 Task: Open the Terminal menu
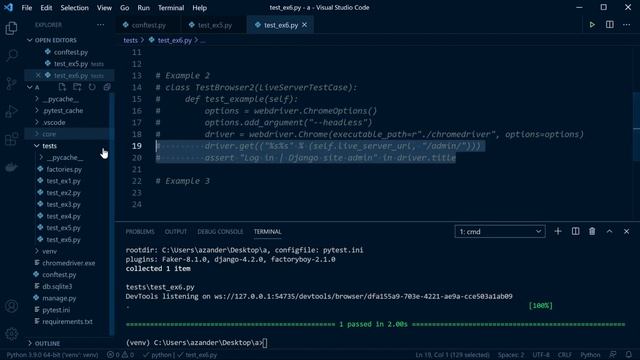pyautogui.click(x=171, y=8)
